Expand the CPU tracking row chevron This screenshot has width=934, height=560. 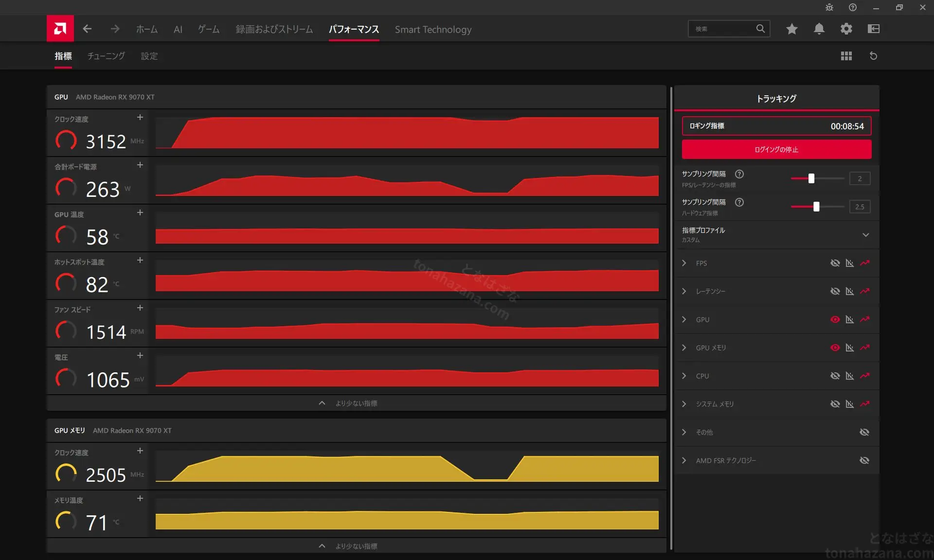[x=684, y=376]
